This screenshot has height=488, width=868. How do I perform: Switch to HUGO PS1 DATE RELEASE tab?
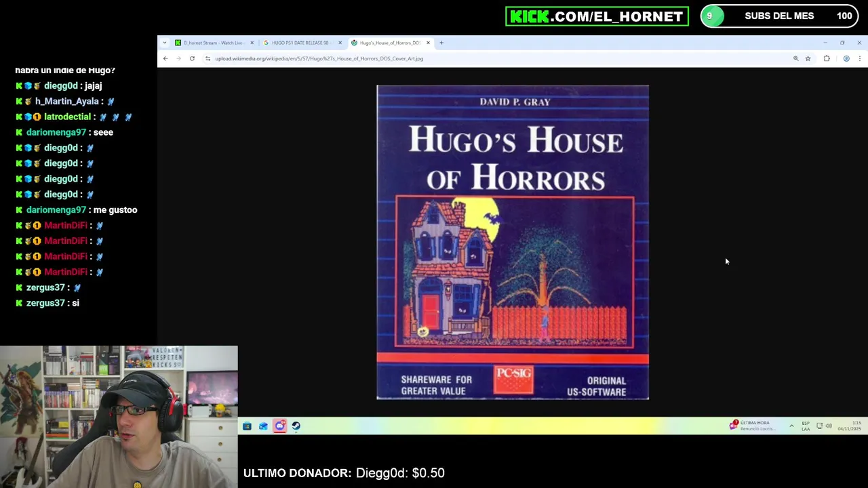pos(302,43)
